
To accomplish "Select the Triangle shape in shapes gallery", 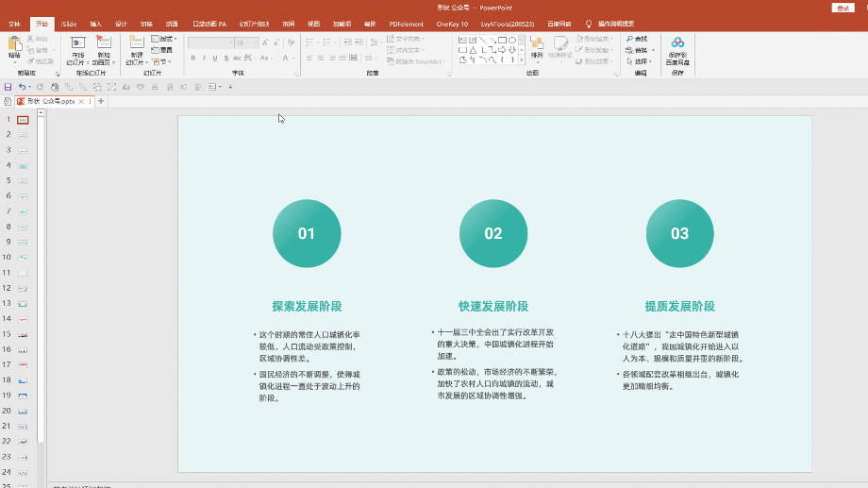I will pos(473,50).
